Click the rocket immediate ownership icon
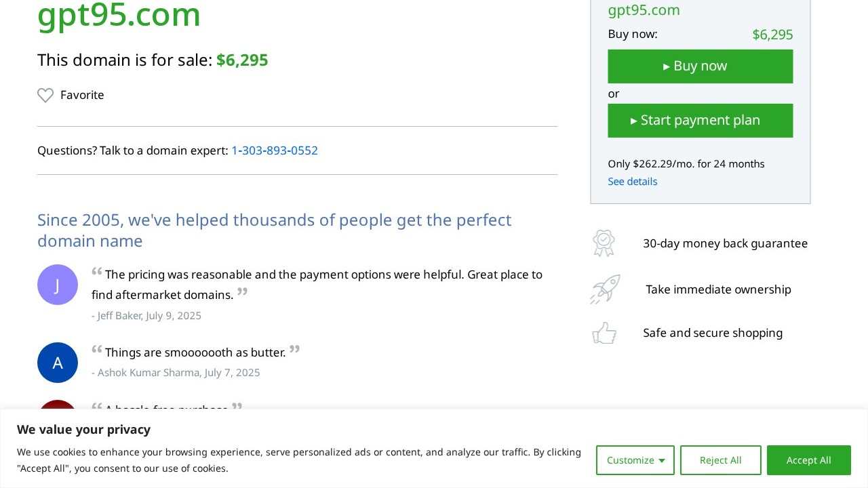This screenshot has width=868, height=488. click(605, 289)
